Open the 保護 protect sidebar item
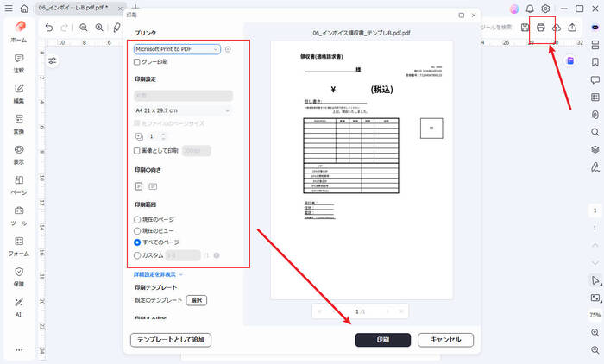 pos(19,277)
